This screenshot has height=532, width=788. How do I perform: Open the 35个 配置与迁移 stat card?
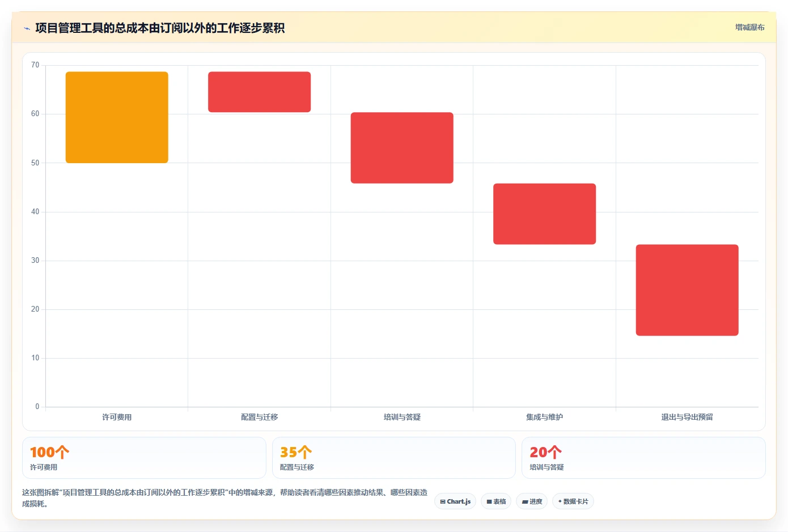pyautogui.click(x=394, y=458)
